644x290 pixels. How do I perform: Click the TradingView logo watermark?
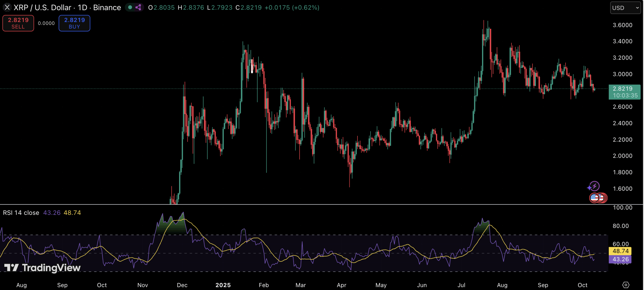[42, 268]
